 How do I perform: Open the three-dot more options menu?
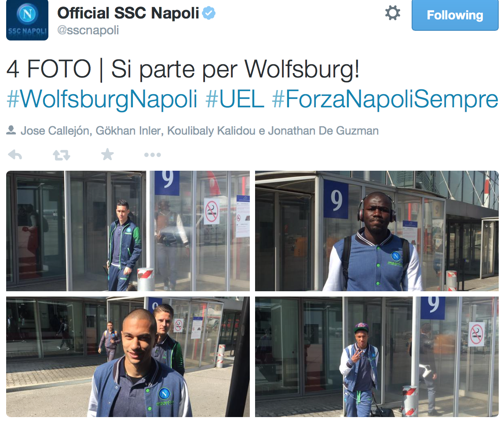tap(152, 155)
